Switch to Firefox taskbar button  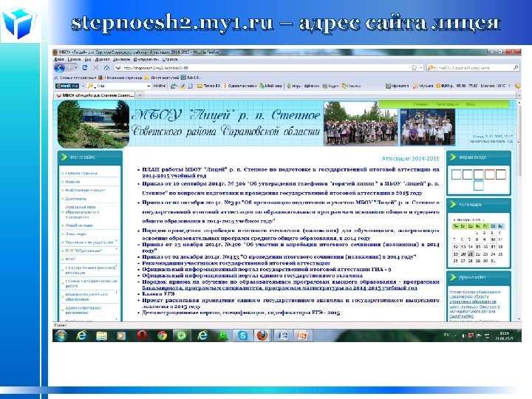point(262,335)
